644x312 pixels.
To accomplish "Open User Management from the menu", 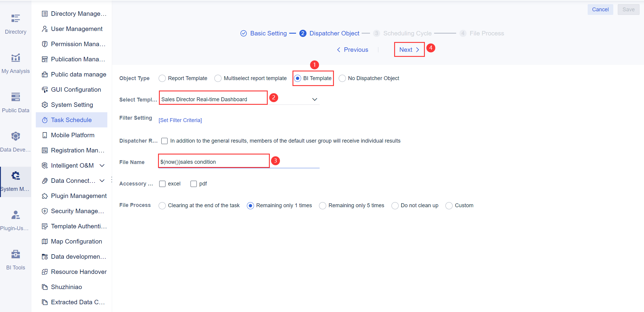I will tap(77, 29).
